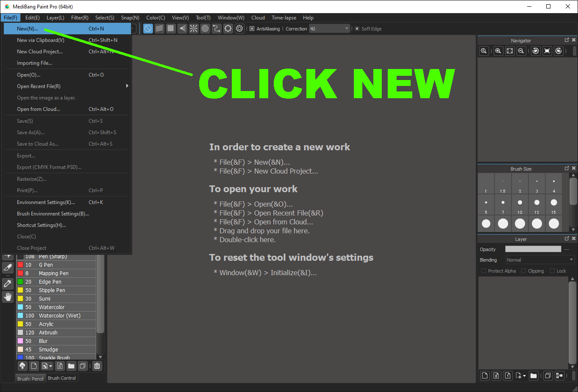Select New Cloud Project... menu entry
Image resolution: width=578 pixels, height=392 pixels.
click(67, 51)
